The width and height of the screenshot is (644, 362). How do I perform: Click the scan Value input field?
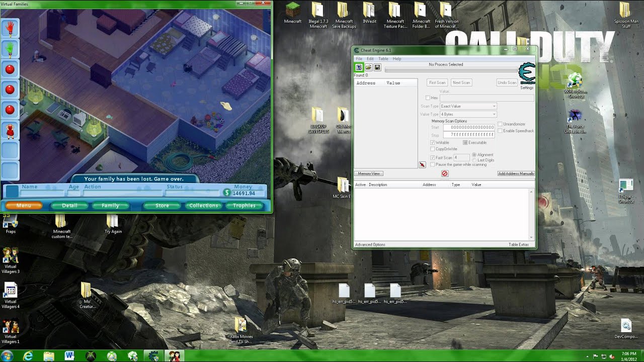487,98
